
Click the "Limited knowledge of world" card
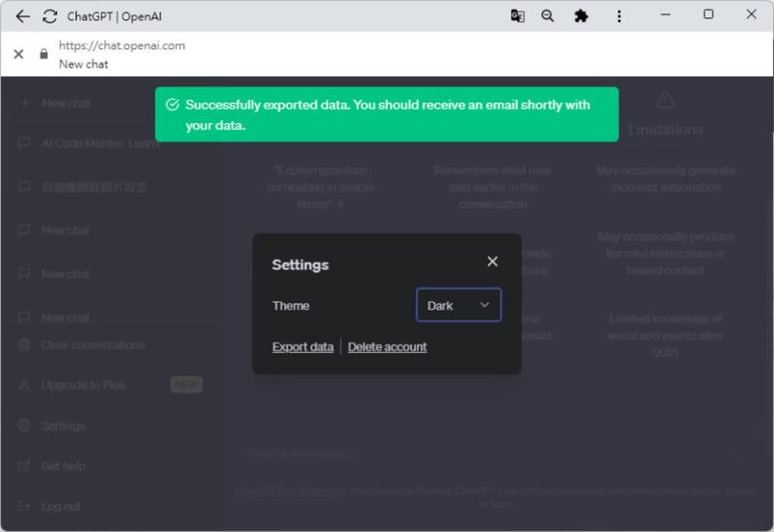click(x=666, y=335)
